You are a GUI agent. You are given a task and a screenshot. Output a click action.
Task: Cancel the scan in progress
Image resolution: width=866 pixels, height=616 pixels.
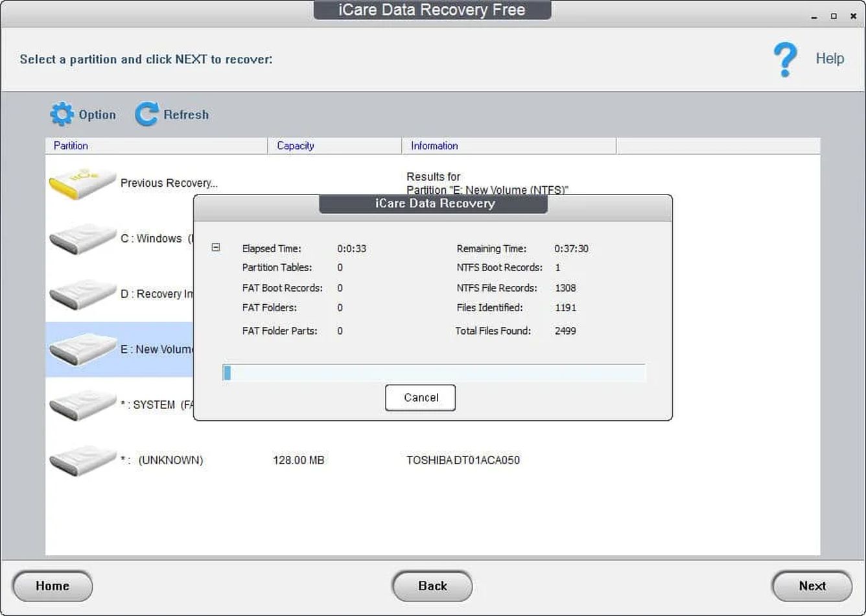pos(421,397)
